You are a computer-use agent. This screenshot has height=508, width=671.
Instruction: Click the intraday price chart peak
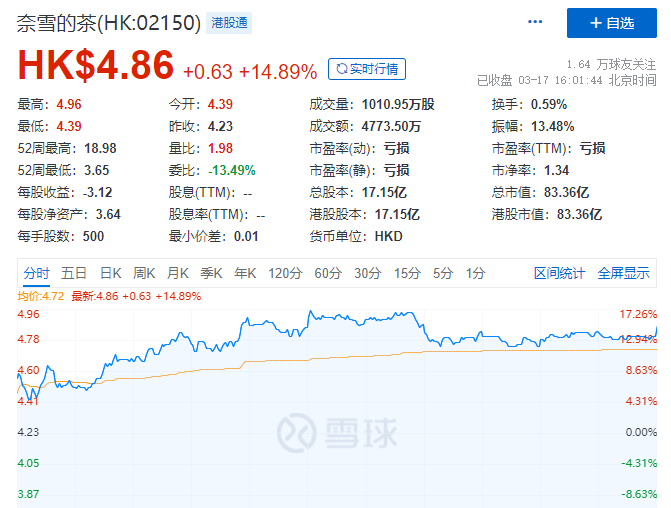coord(311,311)
